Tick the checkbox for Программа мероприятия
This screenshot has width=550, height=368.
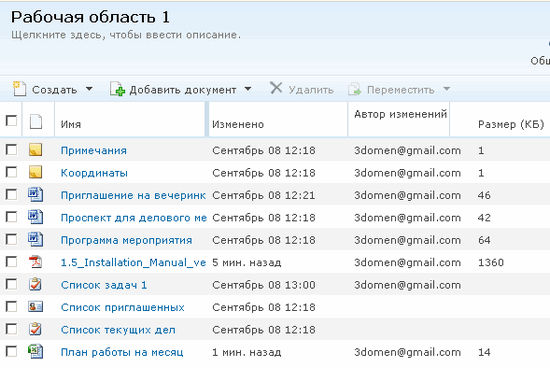pos(11,240)
